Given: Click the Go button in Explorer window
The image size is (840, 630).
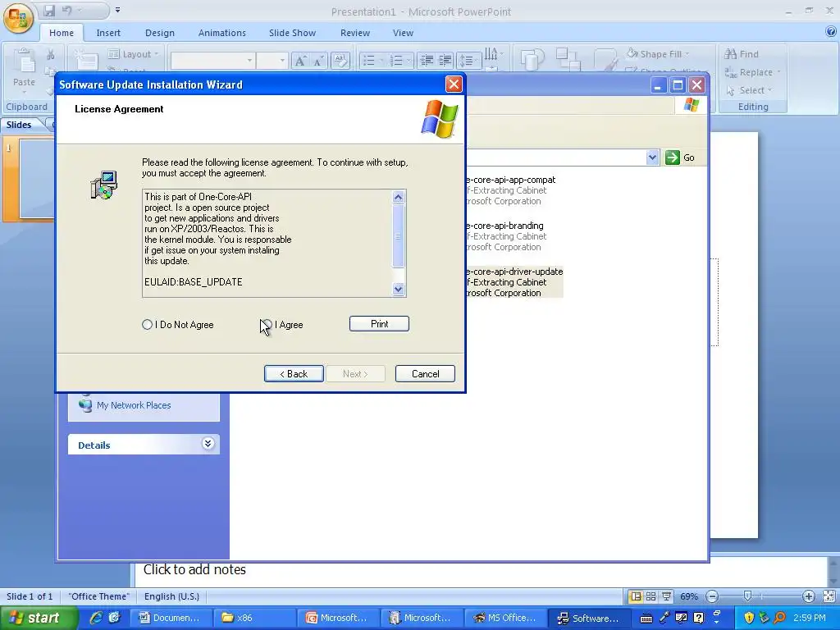Looking at the screenshot, I should pos(680,157).
